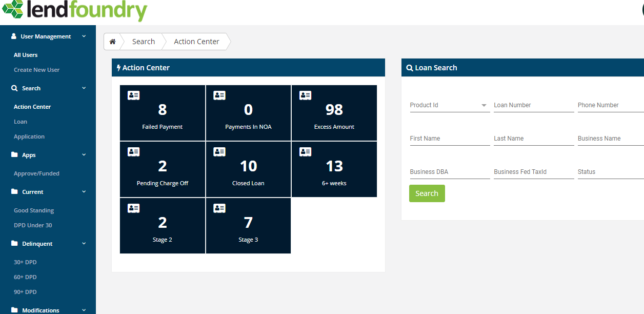Click the lightning bolt icon on Action Center header

[x=119, y=67]
